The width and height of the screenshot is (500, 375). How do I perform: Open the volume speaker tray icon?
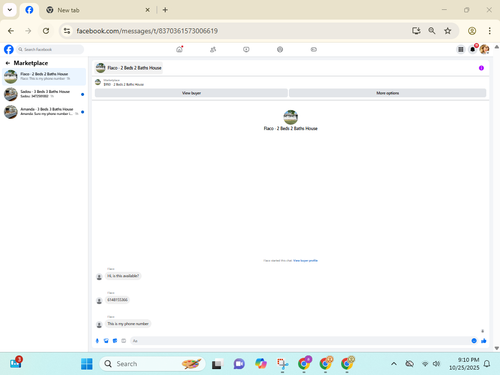pyautogui.click(x=436, y=364)
